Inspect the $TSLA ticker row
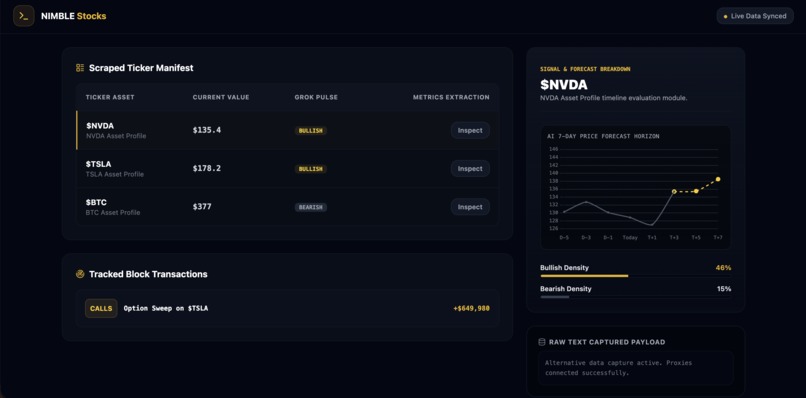 [470, 169]
